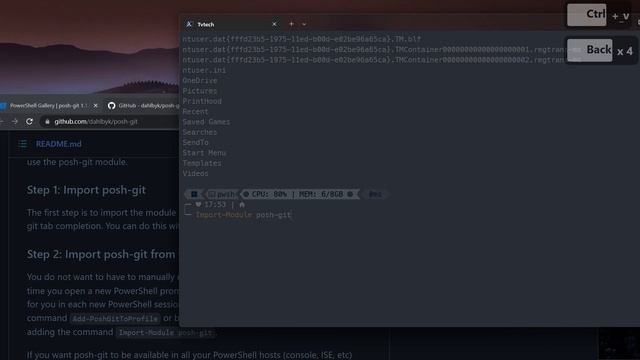The width and height of the screenshot is (640, 360).
Task: Click the ntuser.dat .TM.blf line in terminal
Action: tap(302, 39)
